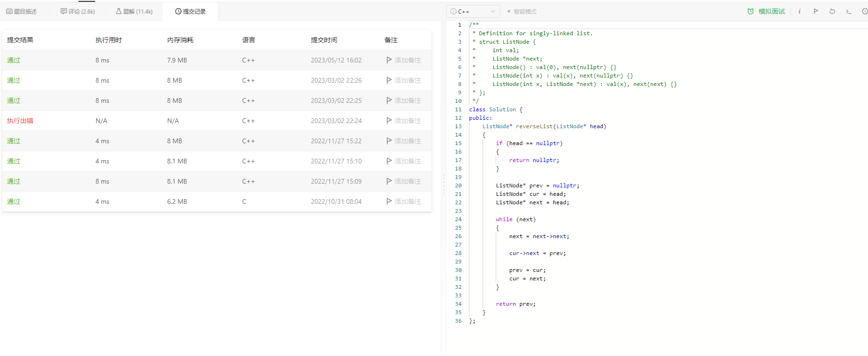Add a note to the 2022/10/31 08:04 row
The image size is (868, 356).
404,201
